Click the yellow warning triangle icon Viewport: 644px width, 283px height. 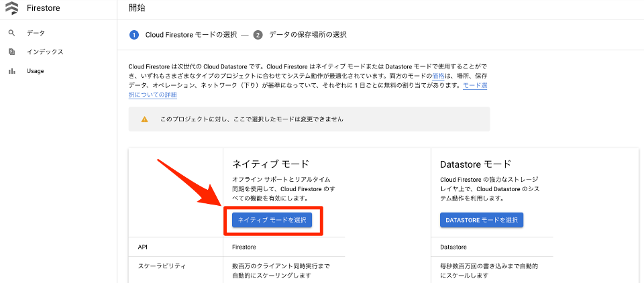[x=144, y=119]
